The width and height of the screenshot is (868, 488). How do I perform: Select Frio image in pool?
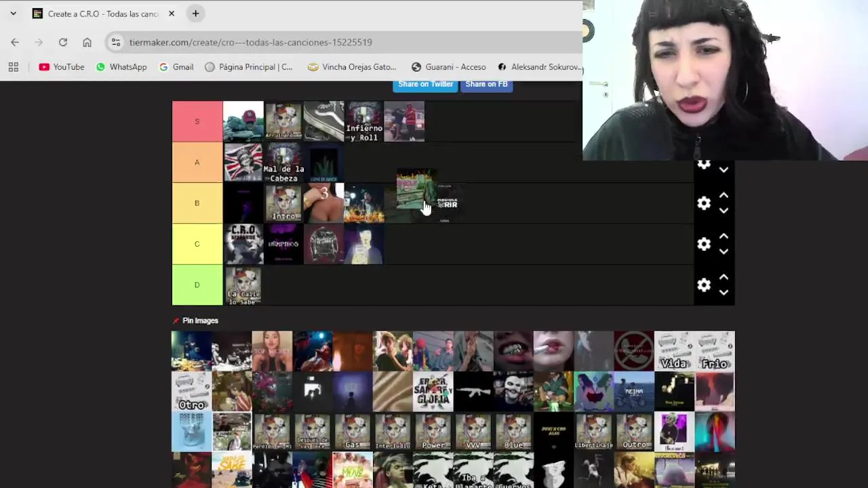click(715, 351)
